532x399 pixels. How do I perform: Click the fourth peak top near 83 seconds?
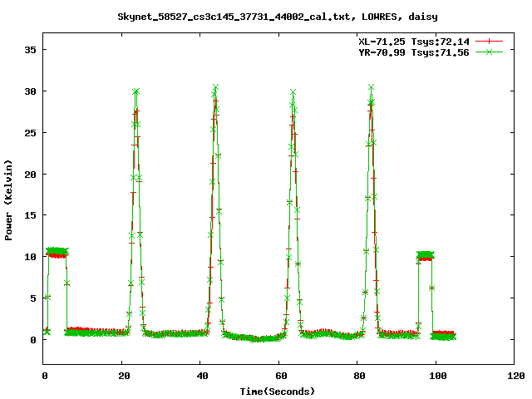click(371, 87)
